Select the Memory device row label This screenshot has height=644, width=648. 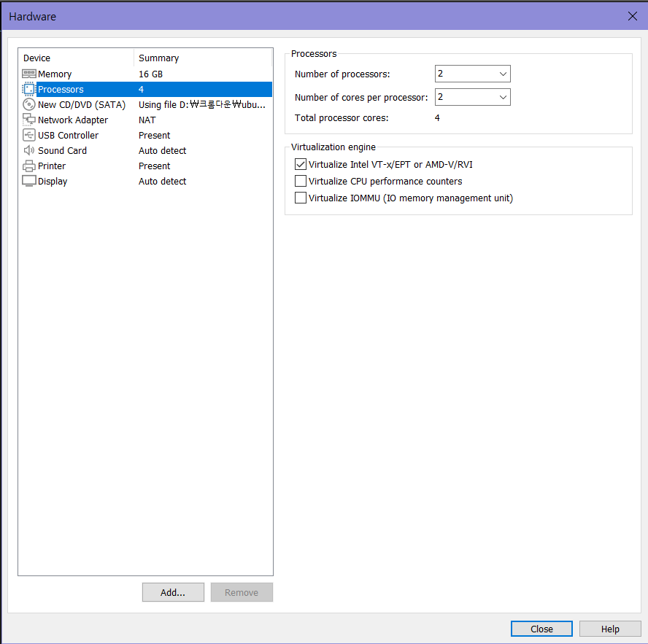coord(55,74)
